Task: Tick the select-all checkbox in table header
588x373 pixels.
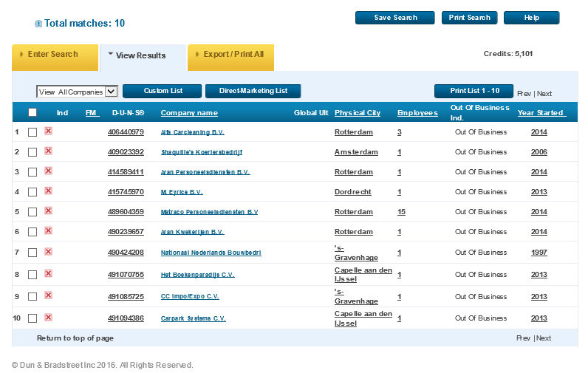Action: [33, 112]
